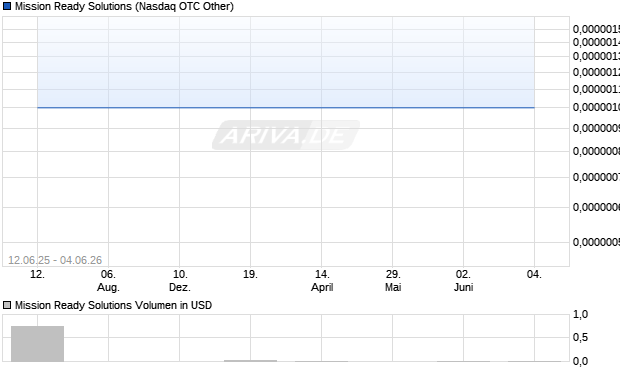Click the x-axis label 12.
This screenshot has height=371, width=620.
pyautogui.click(x=38, y=274)
